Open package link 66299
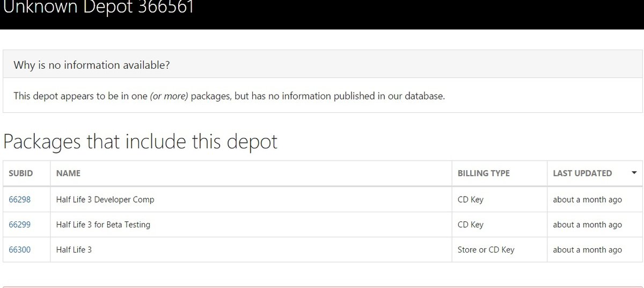Screen dimensions: 644x288 tap(20, 225)
